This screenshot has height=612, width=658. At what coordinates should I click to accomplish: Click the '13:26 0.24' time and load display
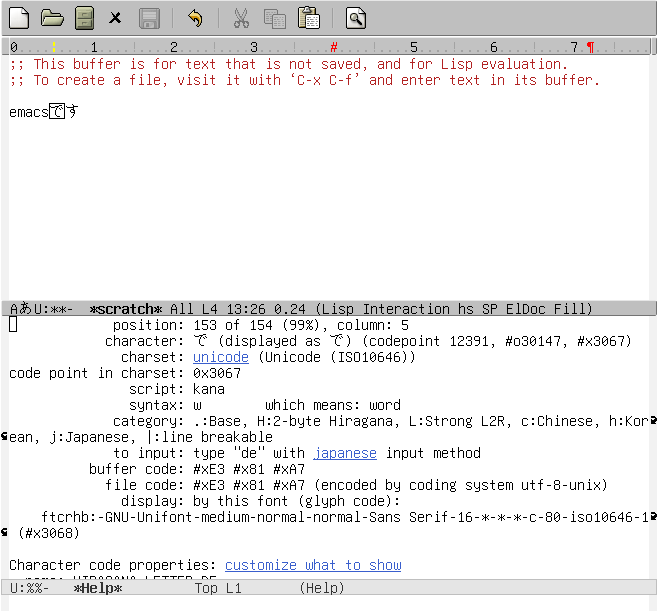point(266,309)
